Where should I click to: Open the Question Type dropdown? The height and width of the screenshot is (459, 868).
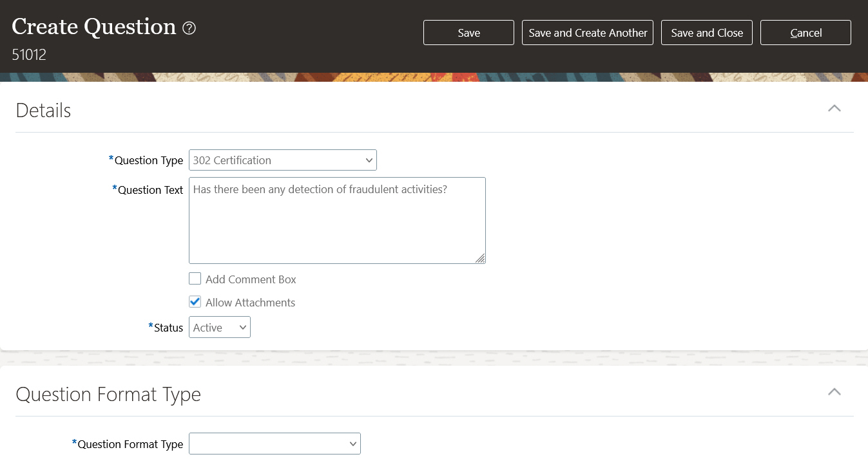282,160
